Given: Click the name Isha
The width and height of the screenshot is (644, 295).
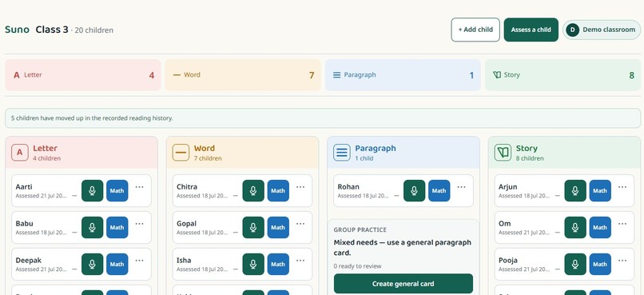Looking at the screenshot, I should pos(184,261).
